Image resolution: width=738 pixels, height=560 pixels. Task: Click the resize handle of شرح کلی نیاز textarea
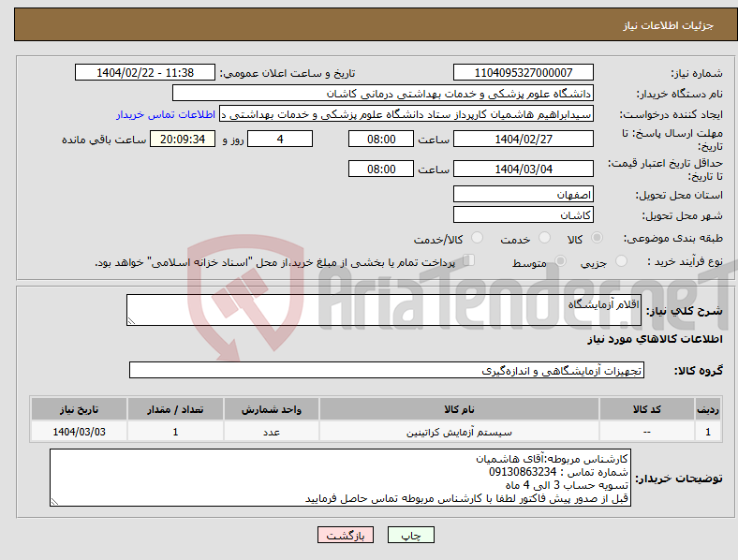click(131, 321)
